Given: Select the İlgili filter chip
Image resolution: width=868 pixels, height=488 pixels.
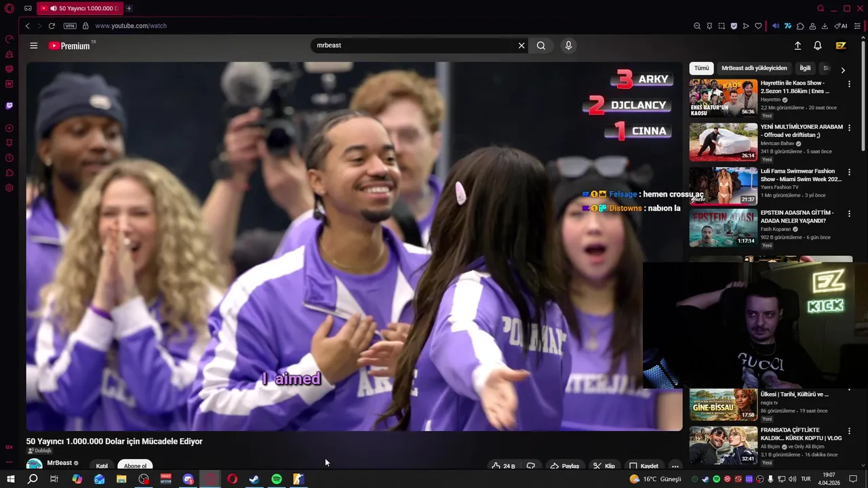Looking at the screenshot, I should point(805,68).
